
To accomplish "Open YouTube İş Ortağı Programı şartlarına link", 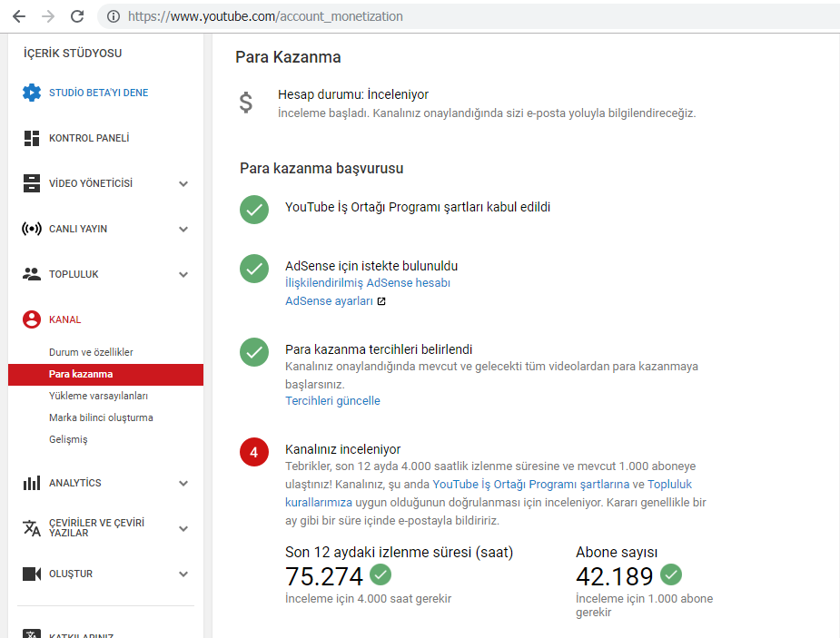I will [x=531, y=485].
